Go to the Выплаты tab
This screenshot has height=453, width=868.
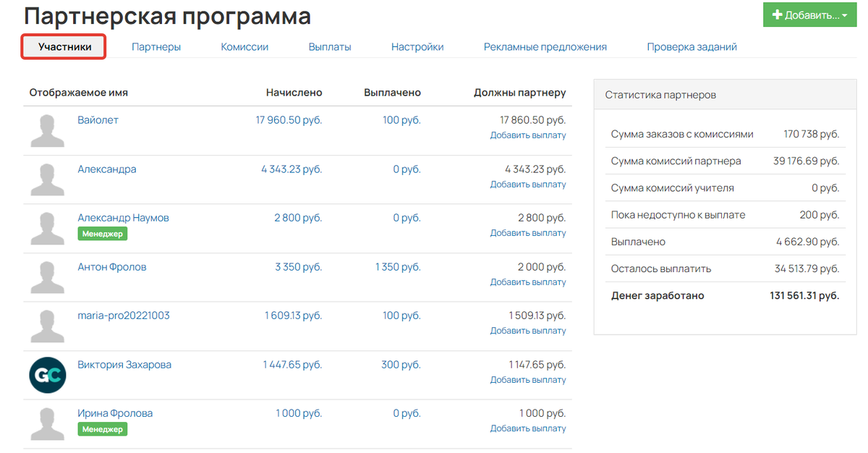330,47
